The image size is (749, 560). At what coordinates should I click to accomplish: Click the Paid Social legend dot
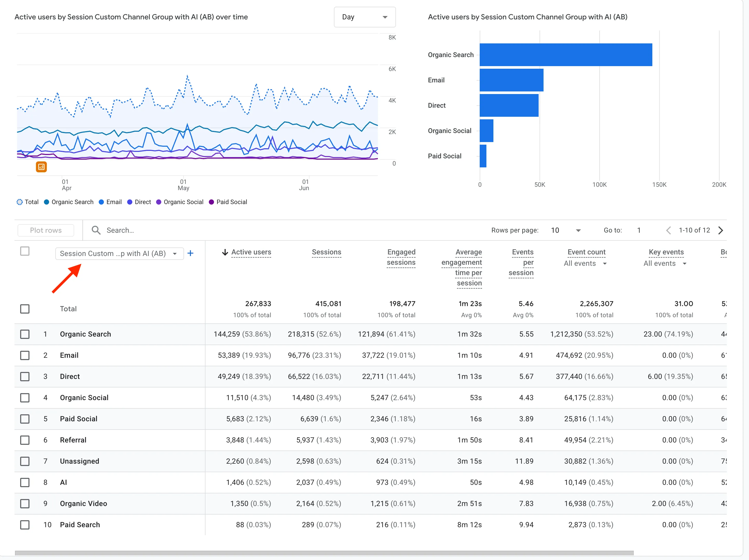pyautogui.click(x=212, y=202)
